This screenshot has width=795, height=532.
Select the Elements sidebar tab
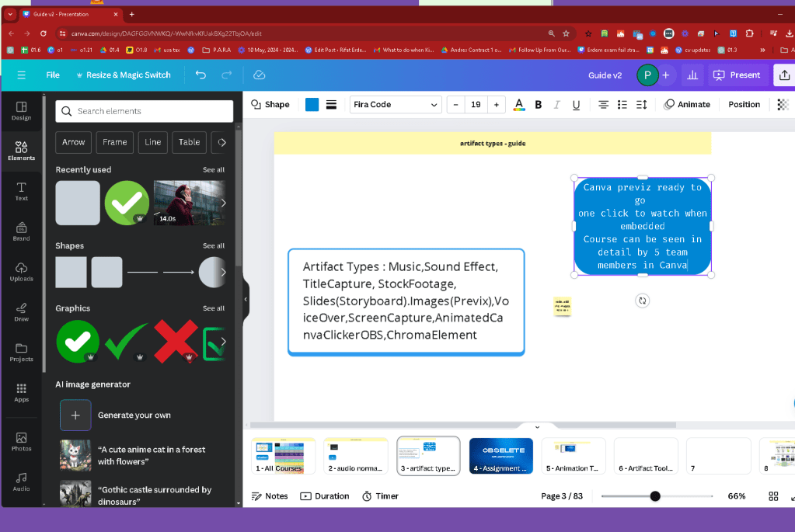point(21,151)
